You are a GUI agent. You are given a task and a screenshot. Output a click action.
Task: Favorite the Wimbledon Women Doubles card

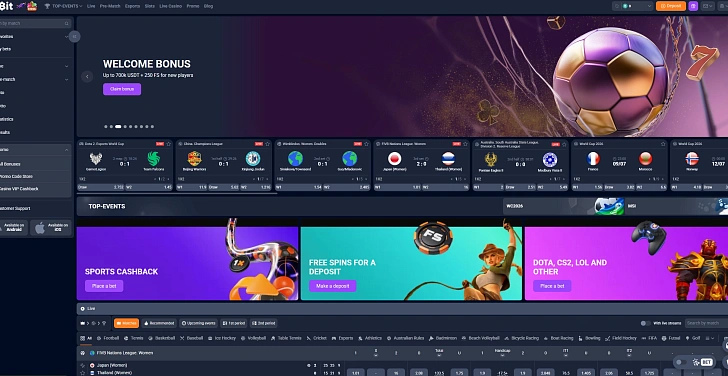click(366, 144)
